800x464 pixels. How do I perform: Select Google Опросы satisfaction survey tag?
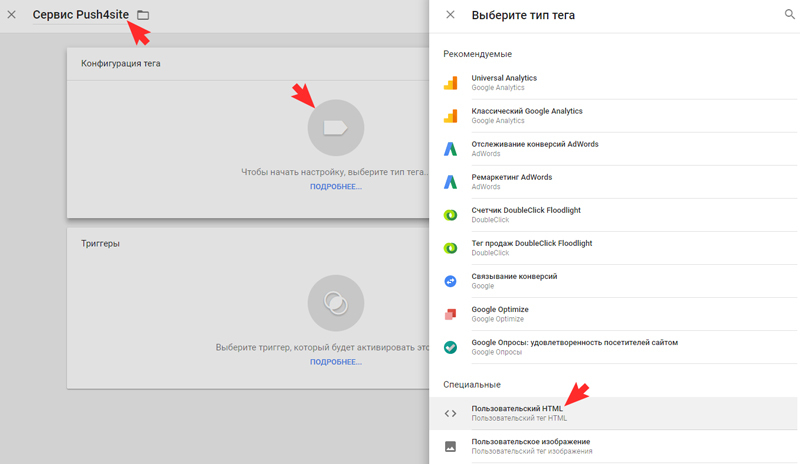pyautogui.click(x=614, y=347)
